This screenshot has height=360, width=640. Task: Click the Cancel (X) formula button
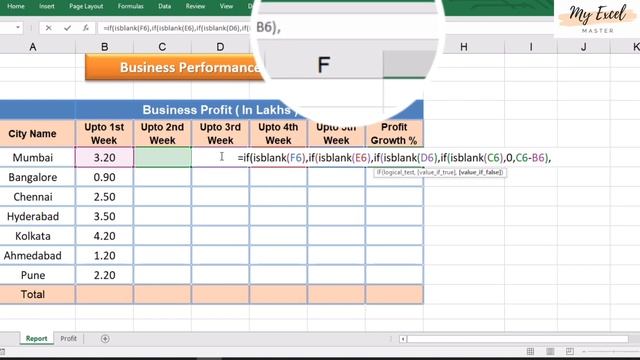tap(49, 28)
